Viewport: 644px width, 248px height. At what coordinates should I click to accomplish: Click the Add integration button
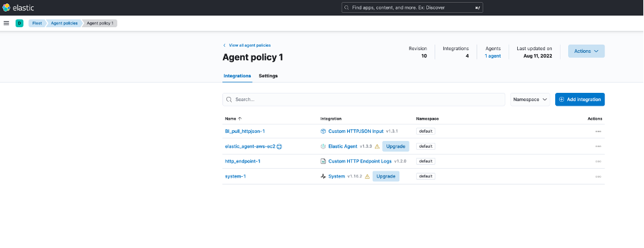(x=580, y=100)
